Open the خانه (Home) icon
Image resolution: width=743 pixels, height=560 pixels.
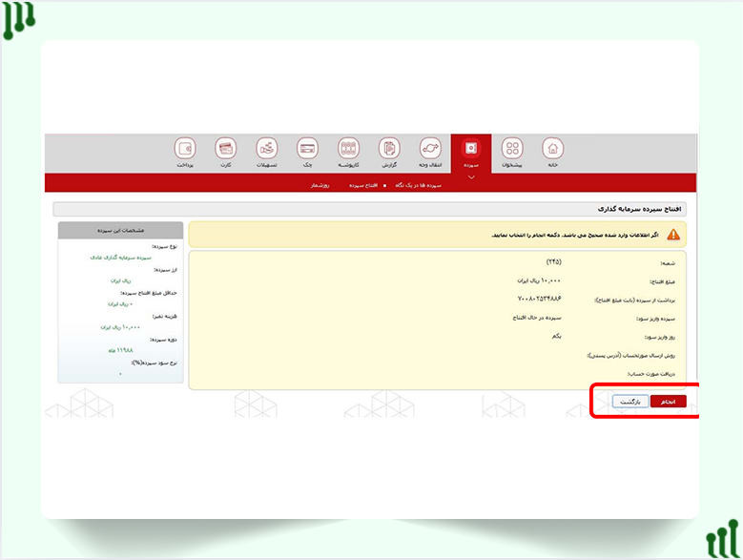coord(552,149)
